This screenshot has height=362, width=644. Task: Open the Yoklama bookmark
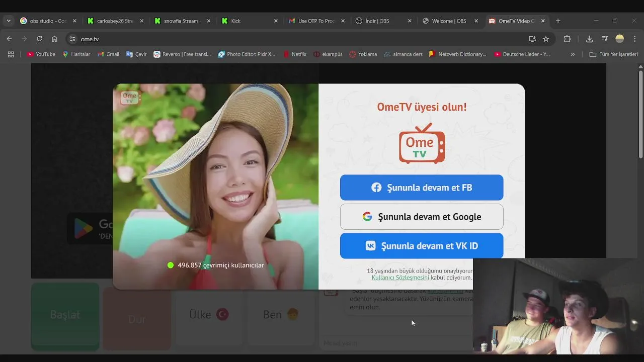tap(363, 54)
